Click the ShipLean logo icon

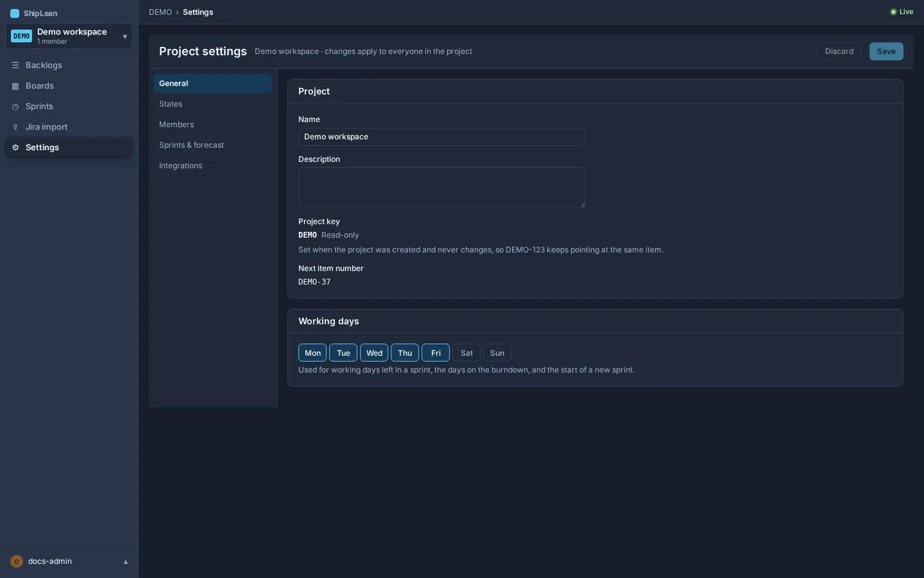click(15, 13)
